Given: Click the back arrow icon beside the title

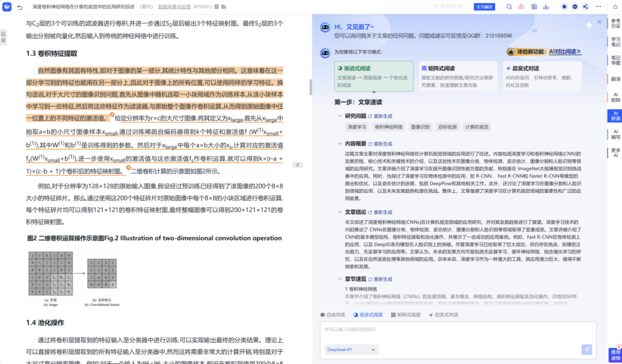Looking at the screenshot, I should pos(21,7).
